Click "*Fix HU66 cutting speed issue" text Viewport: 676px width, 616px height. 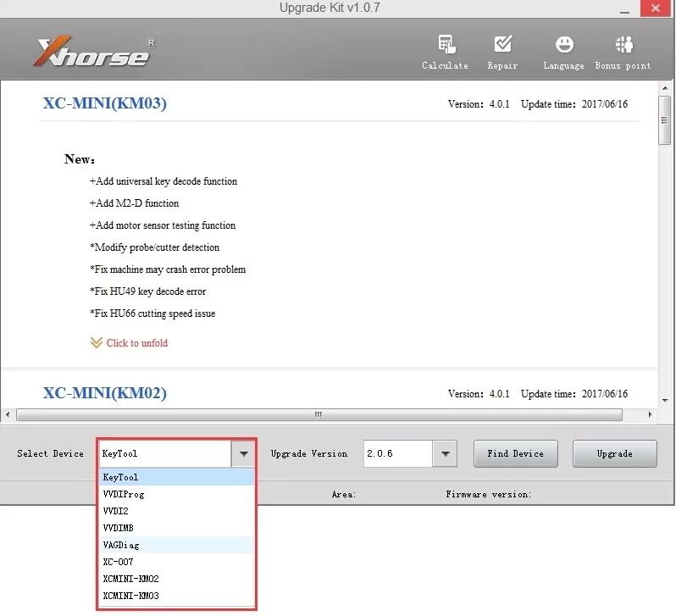[152, 314]
